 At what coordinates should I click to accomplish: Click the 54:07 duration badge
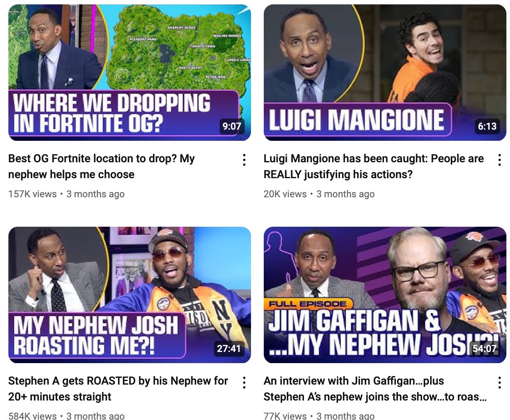coord(485,348)
